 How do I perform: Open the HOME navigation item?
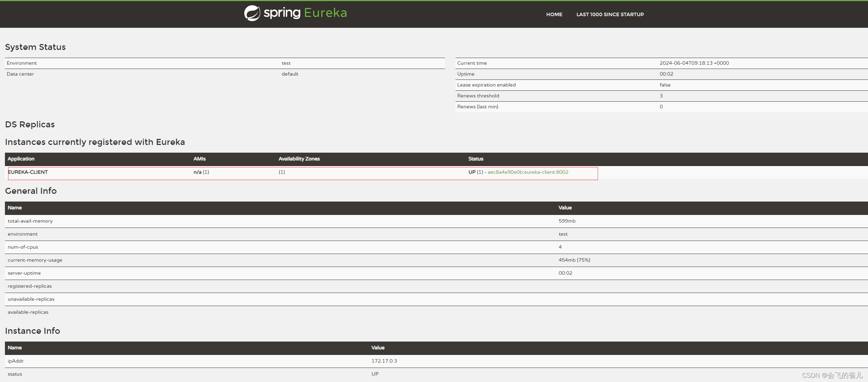click(x=554, y=14)
